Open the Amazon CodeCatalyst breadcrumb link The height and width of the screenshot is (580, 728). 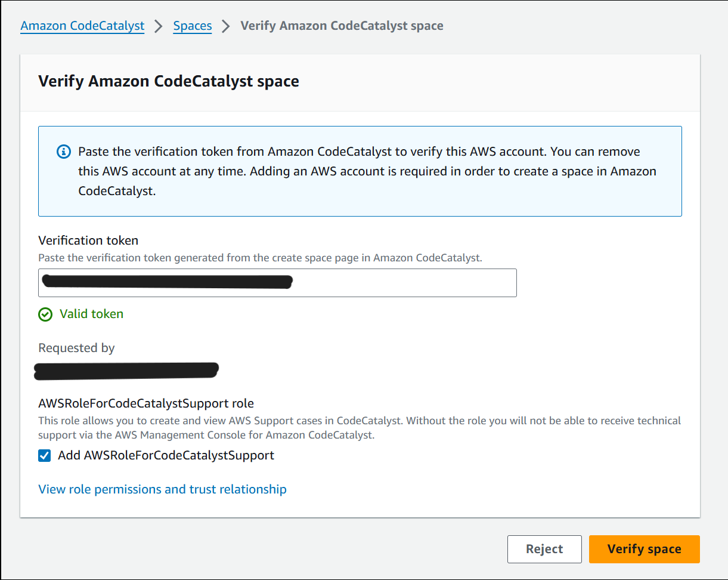tap(82, 26)
